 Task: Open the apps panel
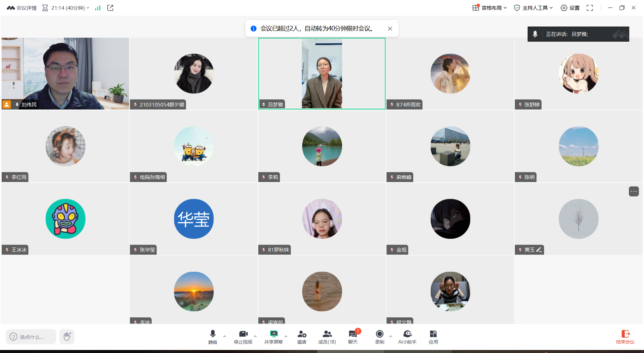click(433, 337)
